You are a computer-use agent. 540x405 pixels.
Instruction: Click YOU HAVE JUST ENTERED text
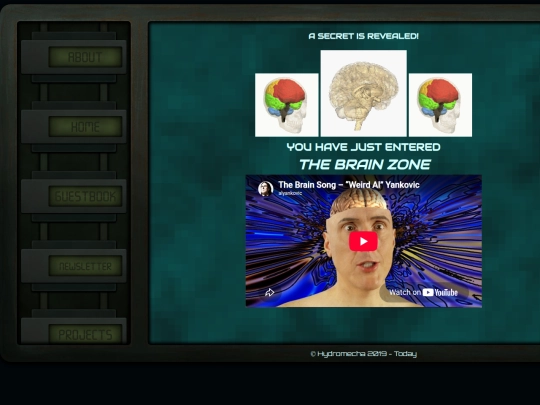tap(363, 147)
